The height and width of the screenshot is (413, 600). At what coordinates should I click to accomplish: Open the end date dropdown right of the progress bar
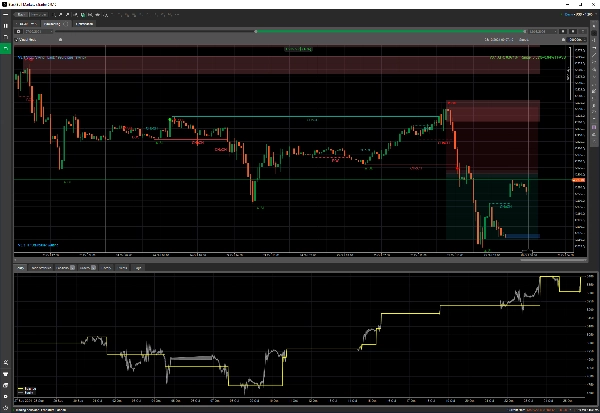543,31
